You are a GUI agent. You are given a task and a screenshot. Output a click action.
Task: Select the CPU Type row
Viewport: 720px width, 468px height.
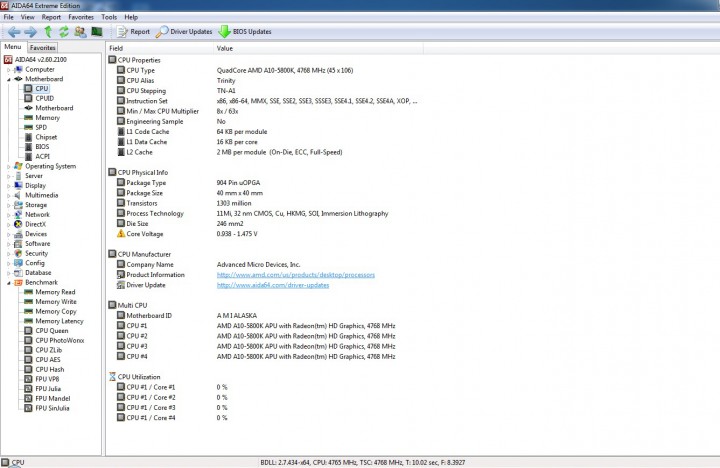pyautogui.click(x=266, y=70)
